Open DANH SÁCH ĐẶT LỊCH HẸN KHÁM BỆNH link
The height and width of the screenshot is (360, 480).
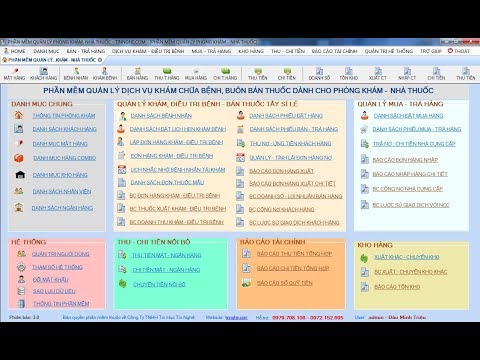(178, 129)
